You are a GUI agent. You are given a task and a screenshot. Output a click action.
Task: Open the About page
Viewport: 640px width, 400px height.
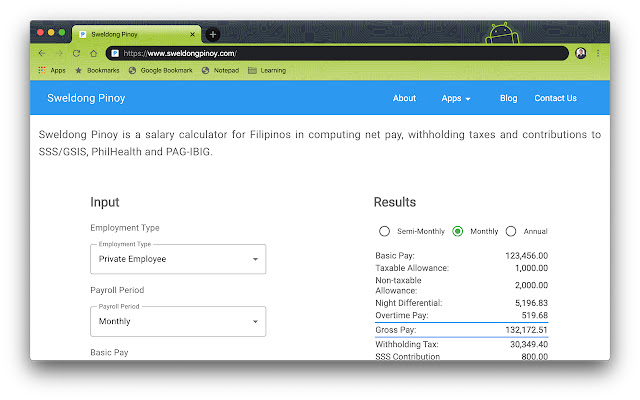tap(404, 98)
